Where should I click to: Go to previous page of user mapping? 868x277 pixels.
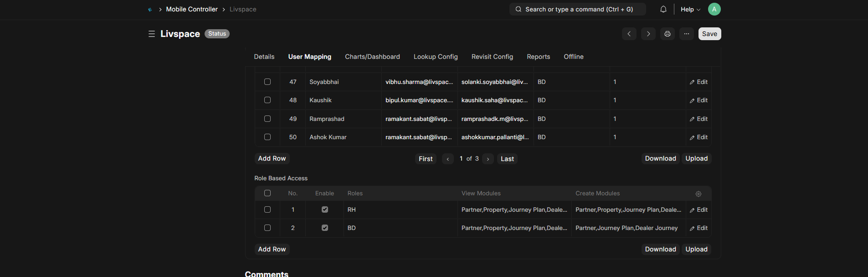(448, 159)
